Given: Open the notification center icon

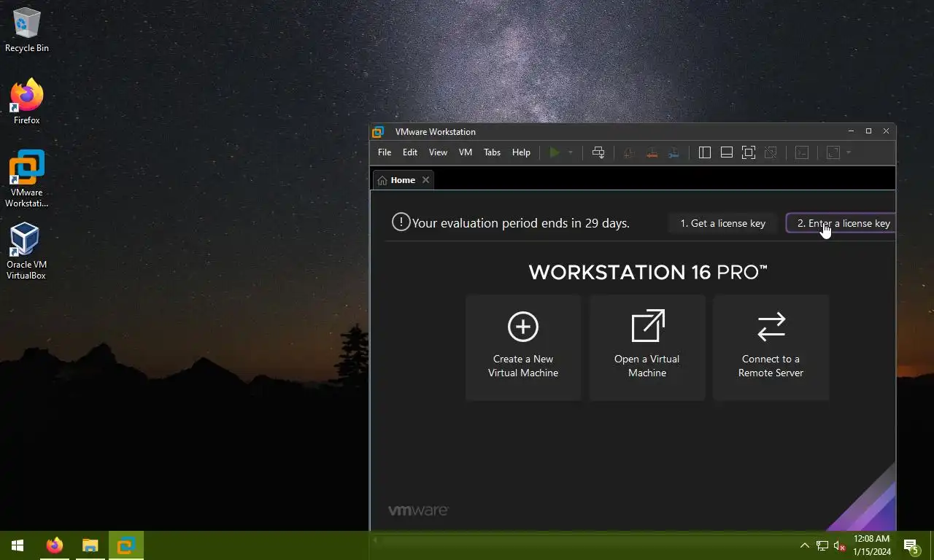Looking at the screenshot, I should [x=911, y=545].
